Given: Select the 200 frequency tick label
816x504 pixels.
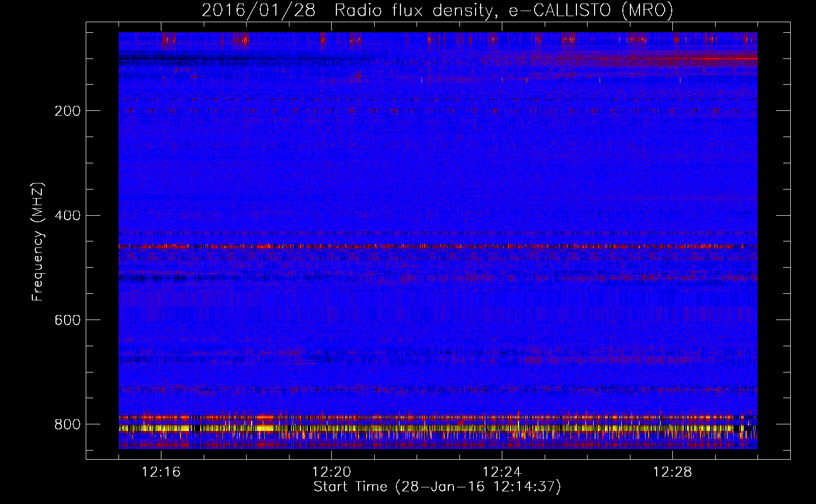Looking at the screenshot, I should [68, 111].
